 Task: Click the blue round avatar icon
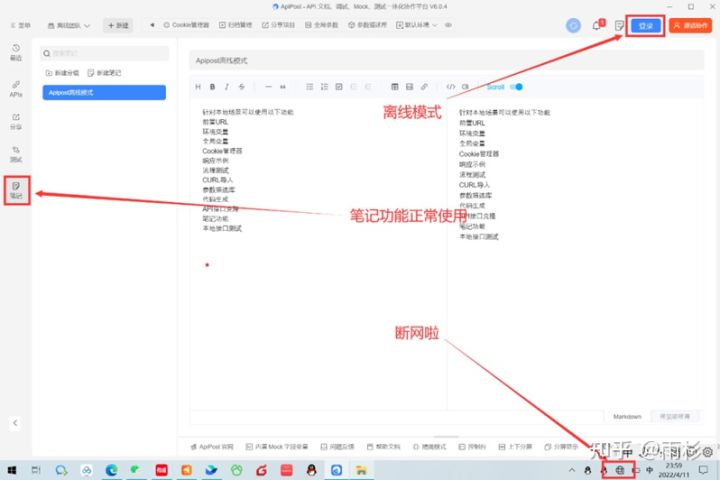(x=573, y=25)
